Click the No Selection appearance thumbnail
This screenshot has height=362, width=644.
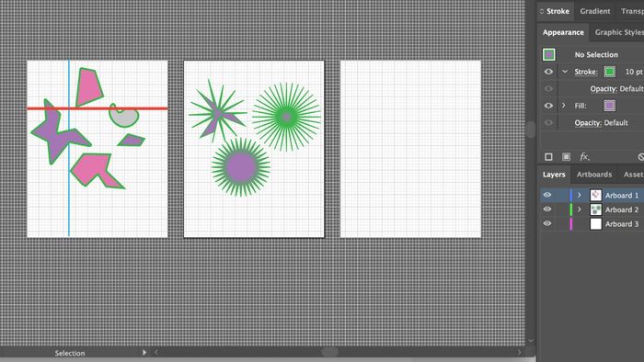(x=548, y=54)
